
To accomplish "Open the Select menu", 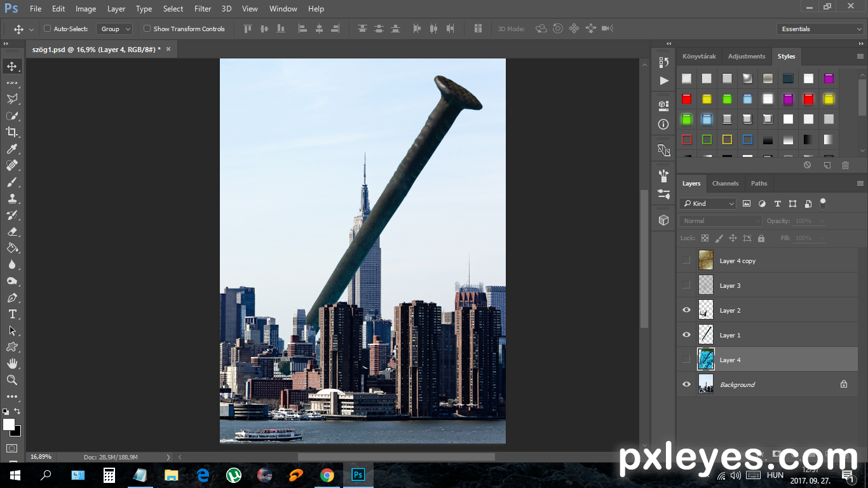I will pyautogui.click(x=173, y=9).
